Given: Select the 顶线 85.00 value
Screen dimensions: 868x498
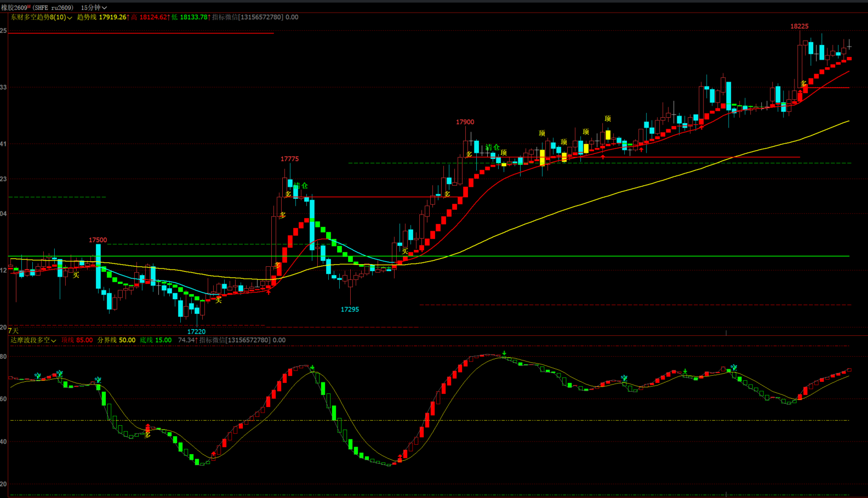Looking at the screenshot, I should (77, 340).
